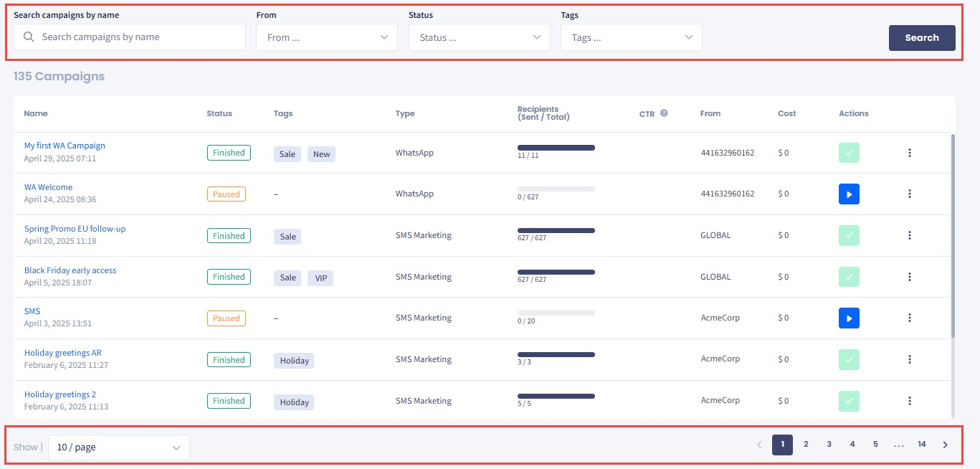The width and height of the screenshot is (980, 469).
Task: Open the three-dot menu for Holiday greetings AR
Action: tap(910, 359)
